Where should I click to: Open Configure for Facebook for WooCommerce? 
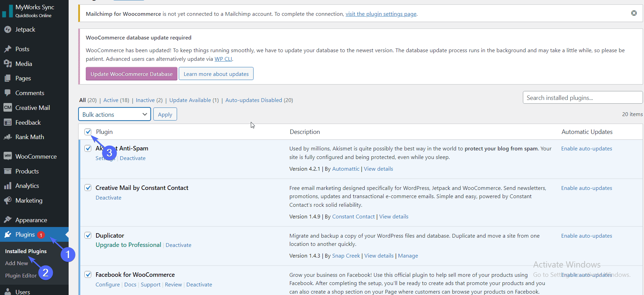click(x=108, y=284)
